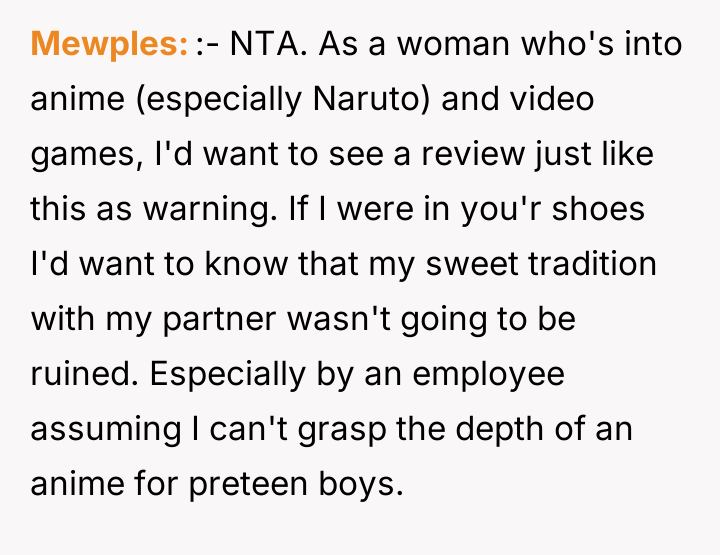The width and height of the screenshot is (720, 555).
Task: Click the word ruined in the comment
Action: click(x=81, y=375)
